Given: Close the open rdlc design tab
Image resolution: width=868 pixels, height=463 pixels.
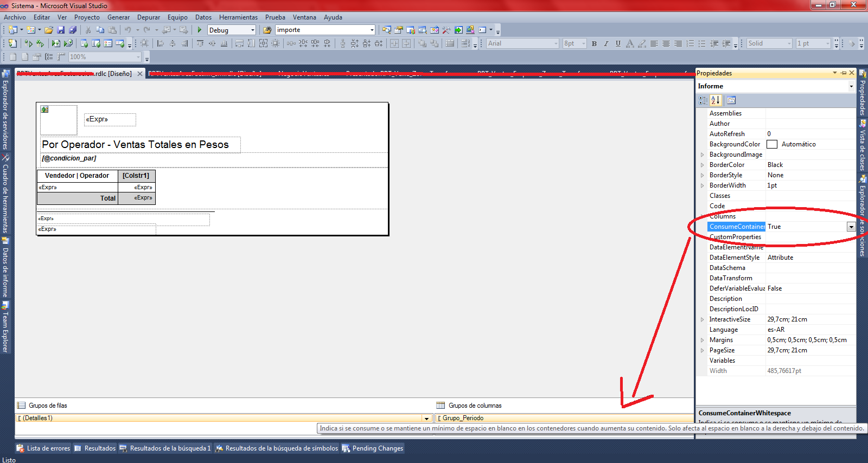Looking at the screenshot, I should click(x=139, y=74).
